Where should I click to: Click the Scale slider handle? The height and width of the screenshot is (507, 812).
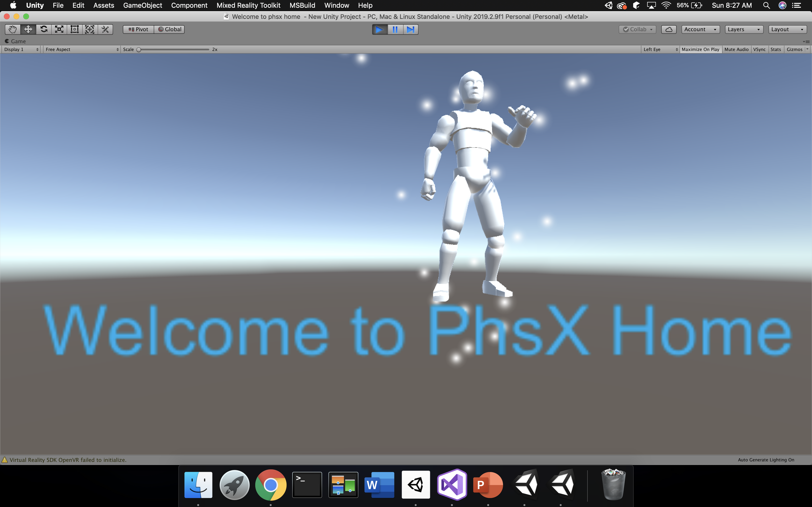tap(138, 50)
